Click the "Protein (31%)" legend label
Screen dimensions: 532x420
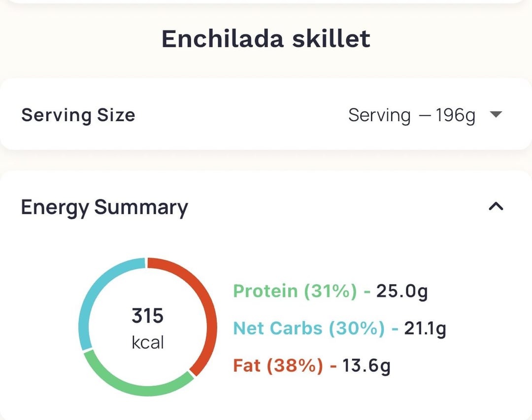pyautogui.click(x=295, y=291)
